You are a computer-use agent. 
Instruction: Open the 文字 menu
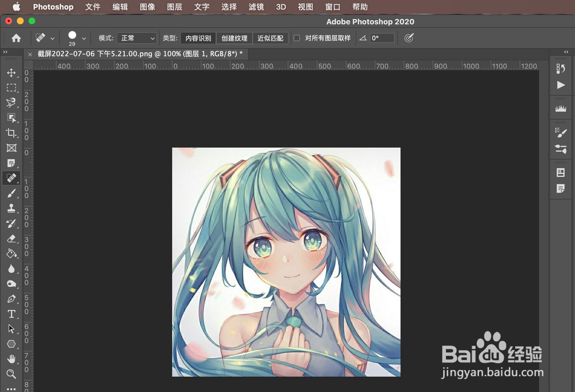(202, 7)
